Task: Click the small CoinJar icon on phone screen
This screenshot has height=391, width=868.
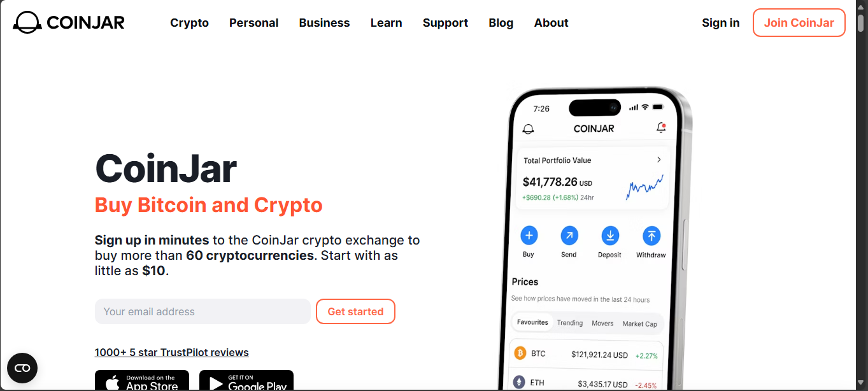Action: coord(528,129)
